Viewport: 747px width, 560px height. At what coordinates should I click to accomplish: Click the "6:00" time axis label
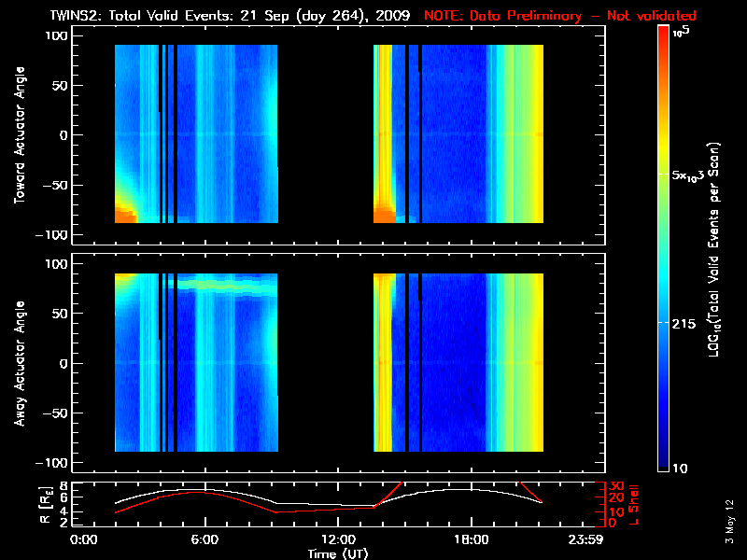tap(204, 539)
